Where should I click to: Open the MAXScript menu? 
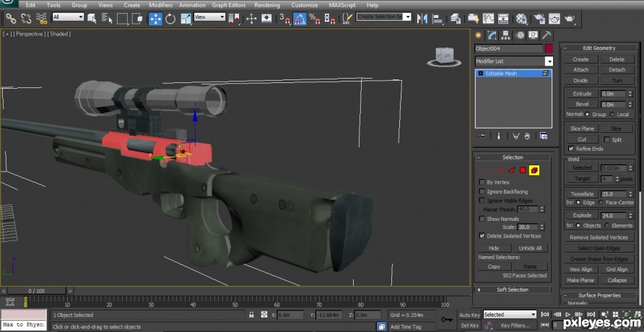[344, 5]
